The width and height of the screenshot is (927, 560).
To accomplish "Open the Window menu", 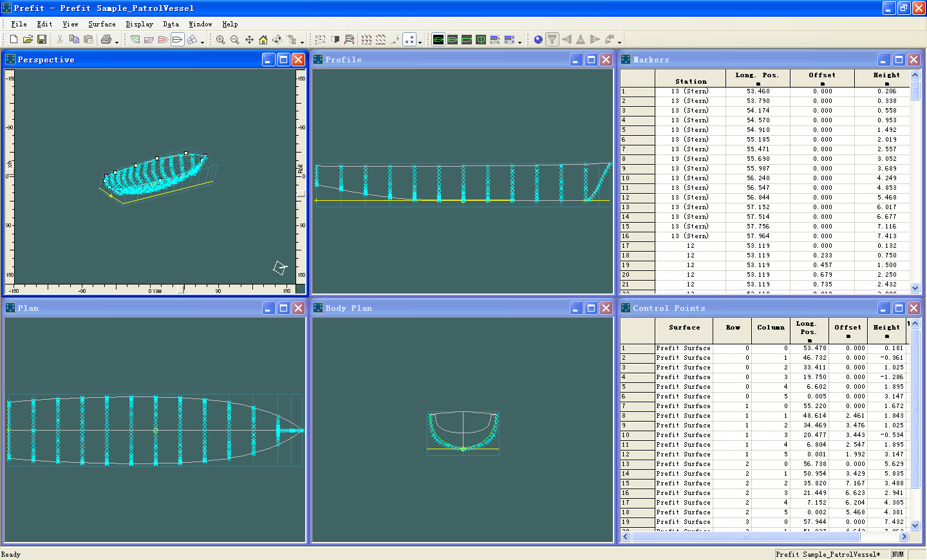I will pos(200,24).
